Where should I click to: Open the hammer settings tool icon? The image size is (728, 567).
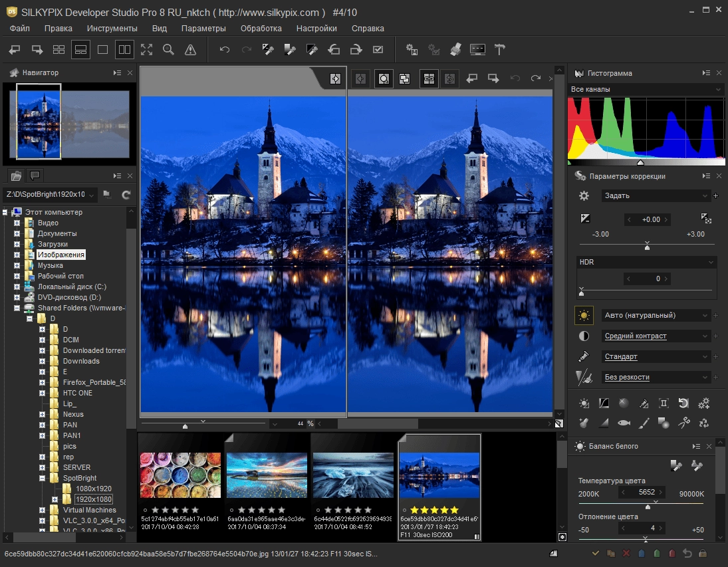[499, 50]
